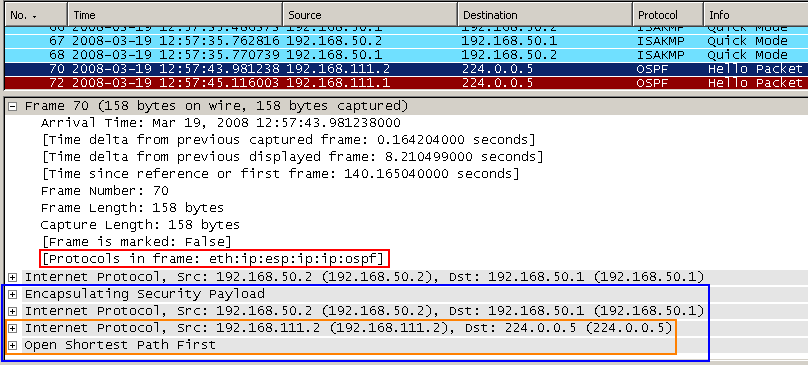Image resolution: width=808 pixels, height=365 pixels.
Task: Click OSPF protocol cell in packet 70 row
Action: (x=652, y=69)
